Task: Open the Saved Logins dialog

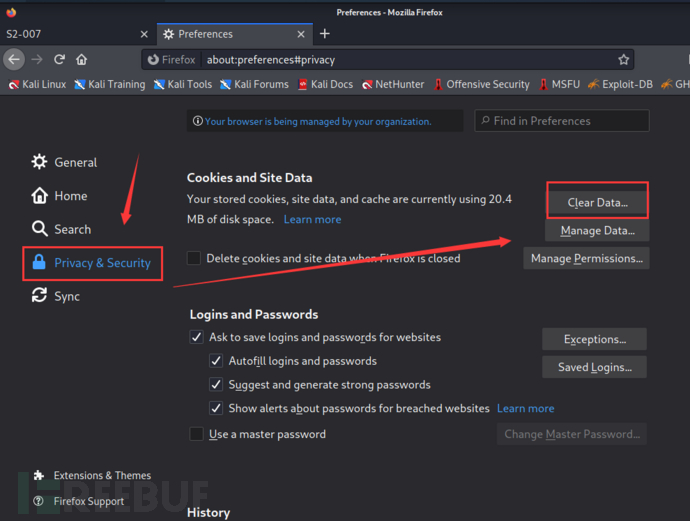Action: click(x=594, y=367)
